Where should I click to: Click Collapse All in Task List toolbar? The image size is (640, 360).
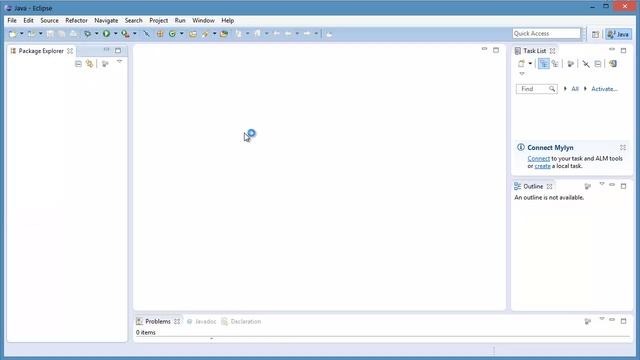coord(598,64)
